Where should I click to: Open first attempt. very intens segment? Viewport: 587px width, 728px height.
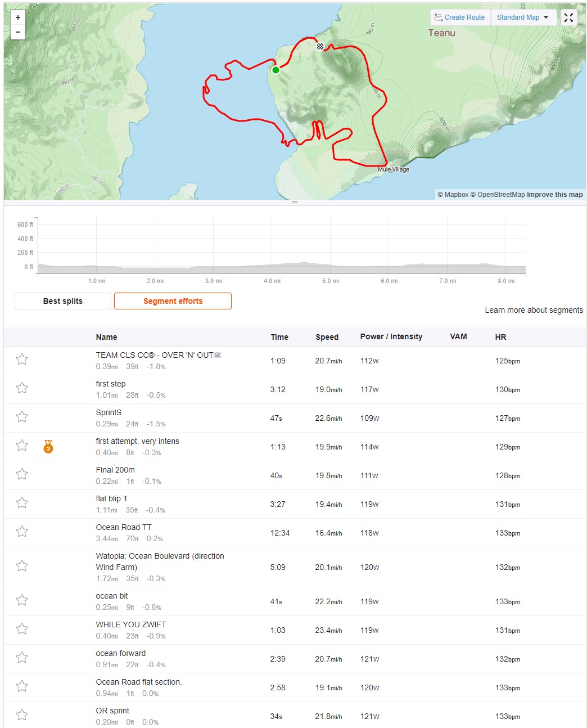tap(137, 441)
